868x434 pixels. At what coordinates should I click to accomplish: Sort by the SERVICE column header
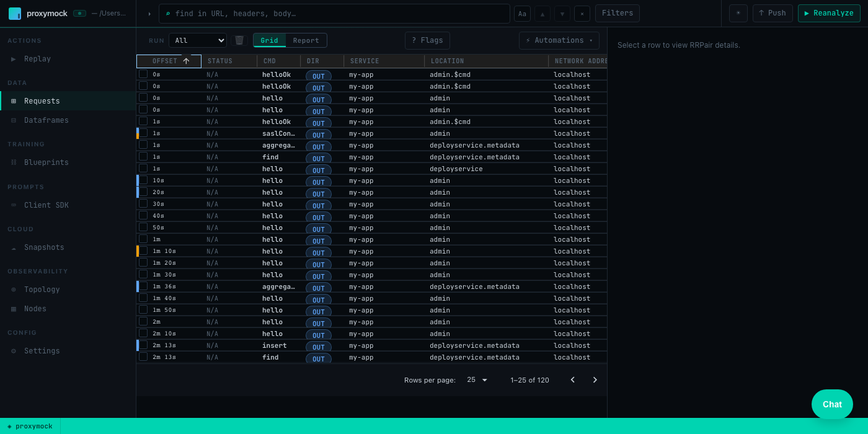365,61
